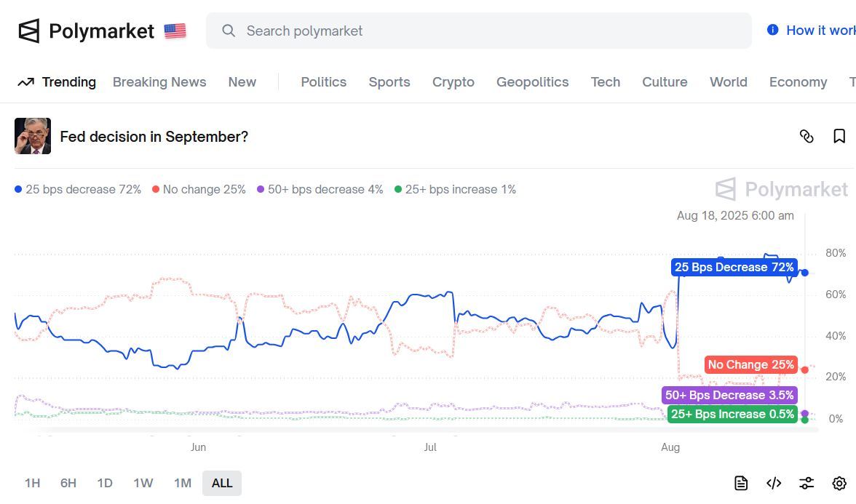Open the World category
856x504 pixels.
pyautogui.click(x=728, y=81)
